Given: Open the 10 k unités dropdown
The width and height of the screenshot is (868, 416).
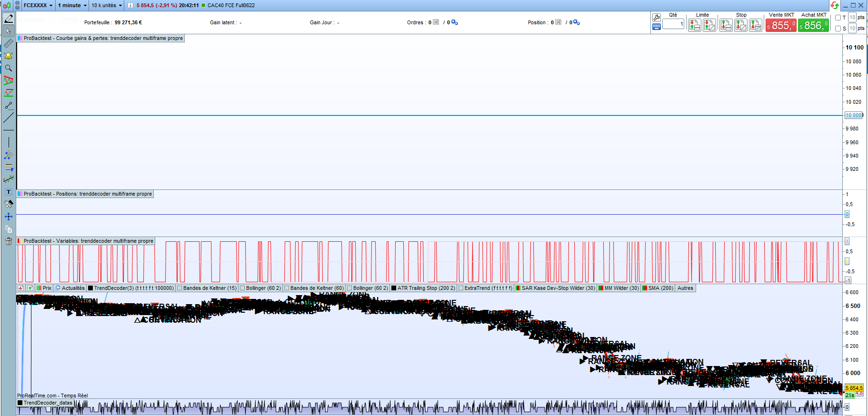Looking at the screenshot, I should pyautogui.click(x=107, y=5).
